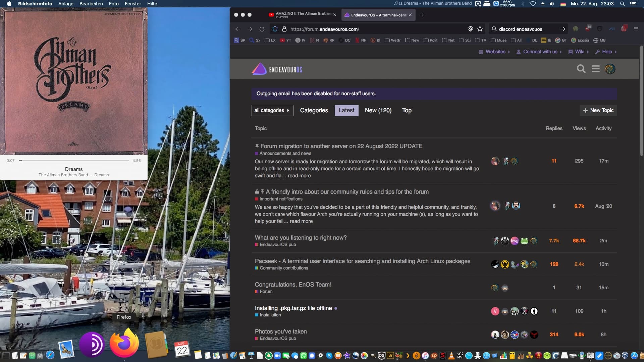The height and width of the screenshot is (362, 644).
Task: Switch to the New (120) tab
Action: pyautogui.click(x=378, y=110)
